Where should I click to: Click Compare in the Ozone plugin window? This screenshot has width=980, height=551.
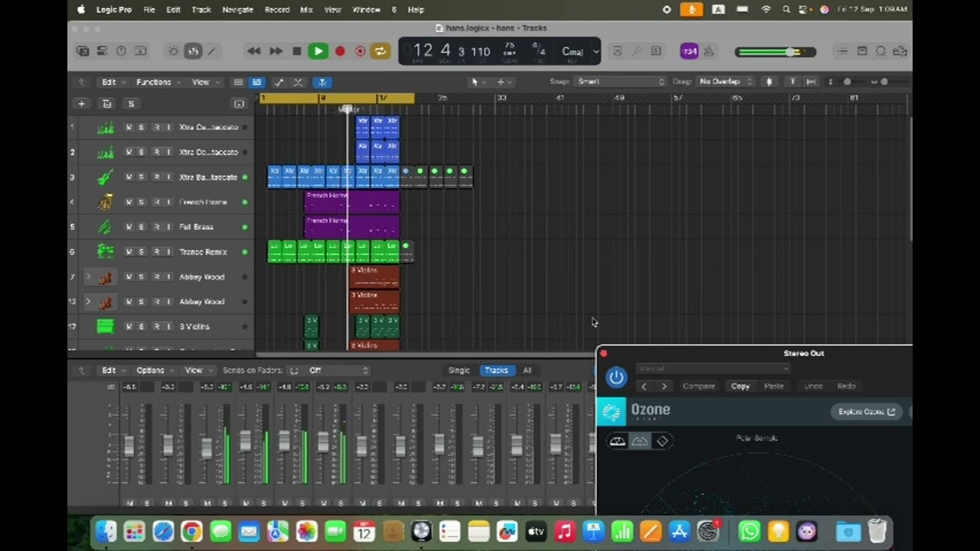pos(698,386)
